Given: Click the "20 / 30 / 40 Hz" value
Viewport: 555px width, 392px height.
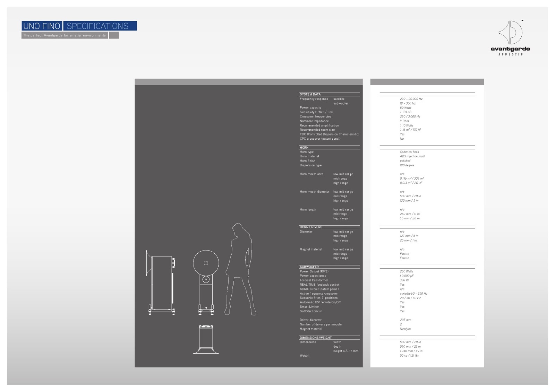Looking at the screenshot, I should coord(410,298).
